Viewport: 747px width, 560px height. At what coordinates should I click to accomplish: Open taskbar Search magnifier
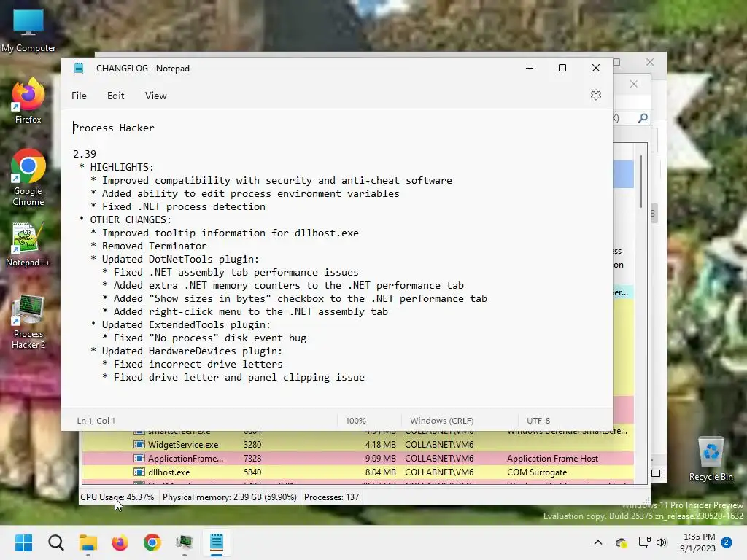point(55,542)
